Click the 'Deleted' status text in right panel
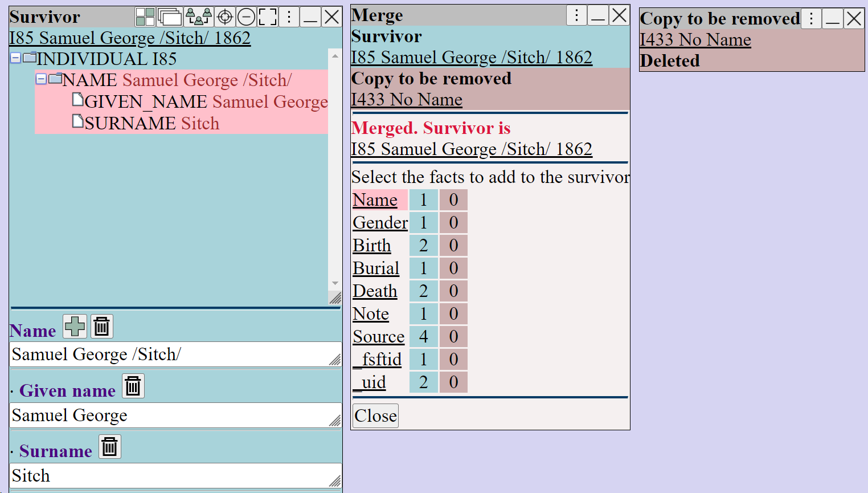This screenshot has height=493, width=868. tap(670, 60)
